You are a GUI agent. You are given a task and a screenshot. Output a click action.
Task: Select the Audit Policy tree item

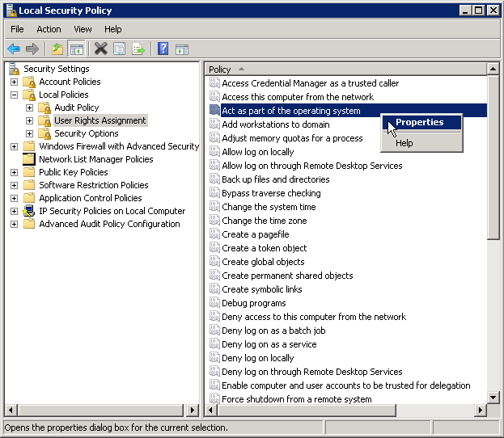77,107
